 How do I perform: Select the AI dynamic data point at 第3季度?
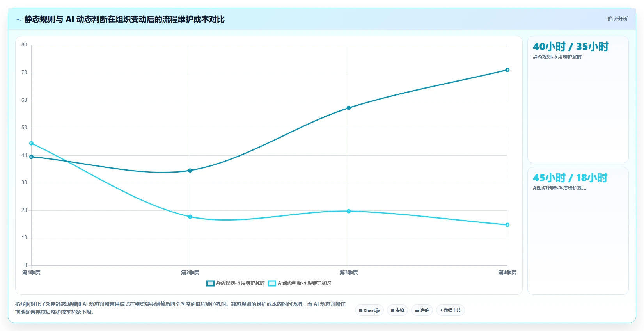(349, 211)
